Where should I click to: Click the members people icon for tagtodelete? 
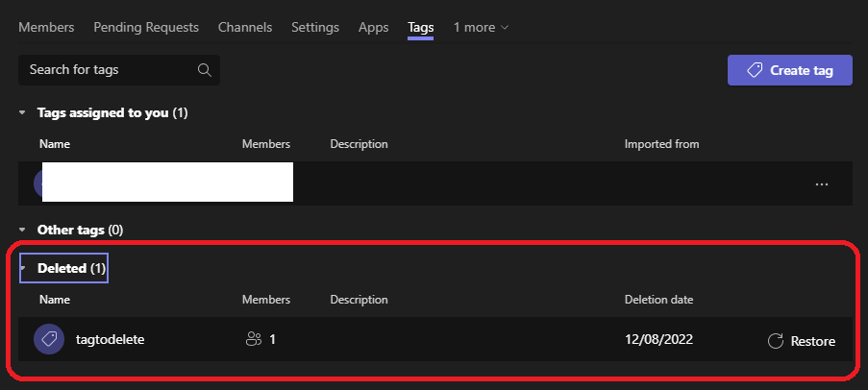(x=254, y=340)
